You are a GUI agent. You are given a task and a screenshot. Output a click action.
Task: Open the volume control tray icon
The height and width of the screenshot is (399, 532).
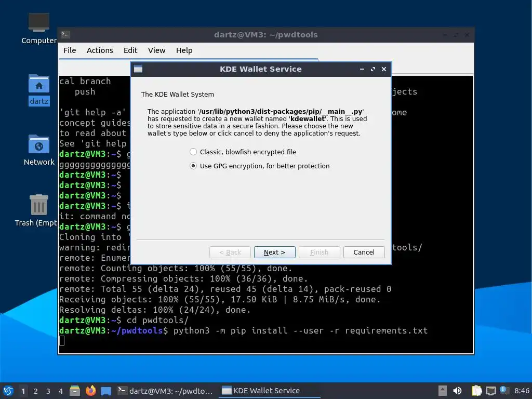(x=457, y=391)
